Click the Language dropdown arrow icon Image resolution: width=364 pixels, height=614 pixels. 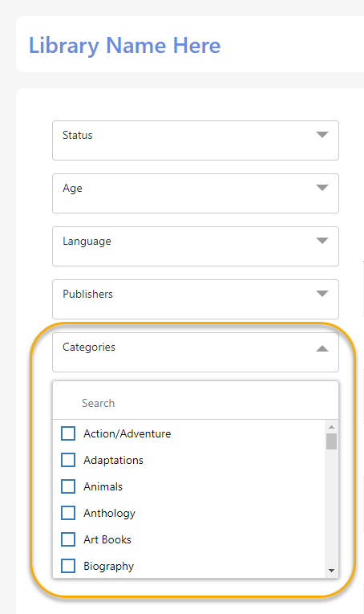(322, 241)
